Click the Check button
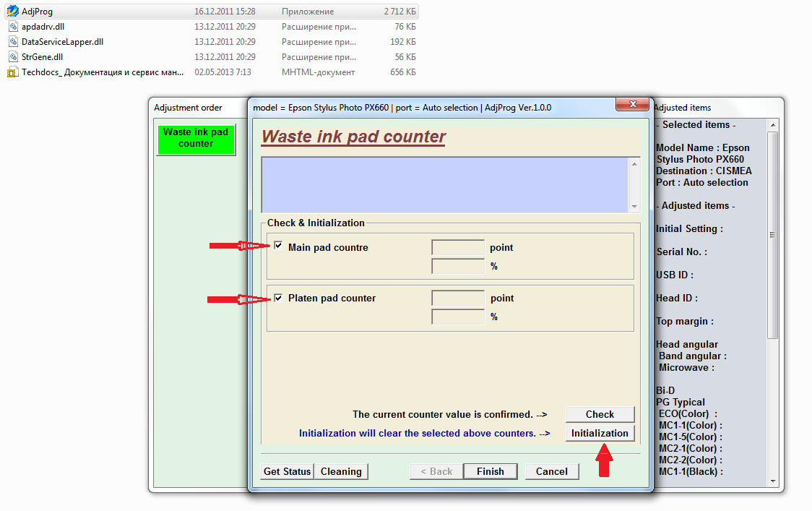The width and height of the screenshot is (812, 511). [x=600, y=414]
